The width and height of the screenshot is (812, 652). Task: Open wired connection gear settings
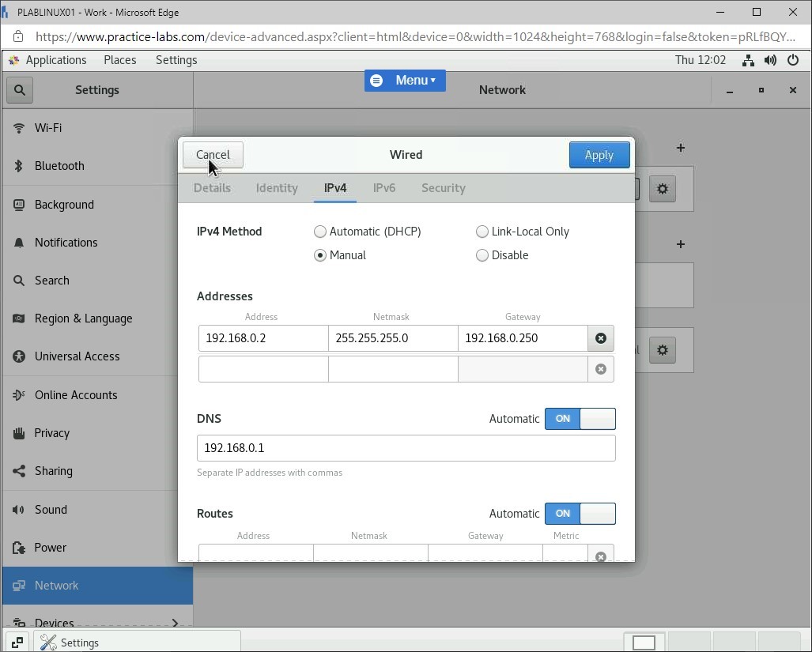(663, 189)
